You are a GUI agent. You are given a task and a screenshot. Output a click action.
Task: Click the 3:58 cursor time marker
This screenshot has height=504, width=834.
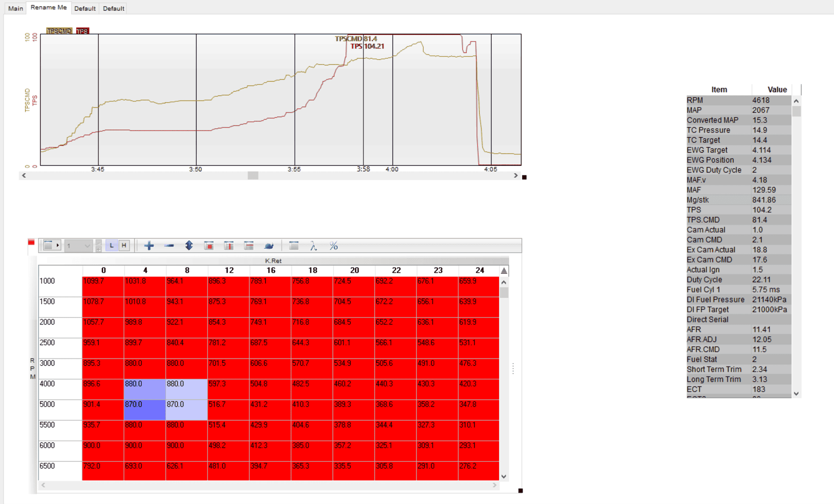click(363, 169)
